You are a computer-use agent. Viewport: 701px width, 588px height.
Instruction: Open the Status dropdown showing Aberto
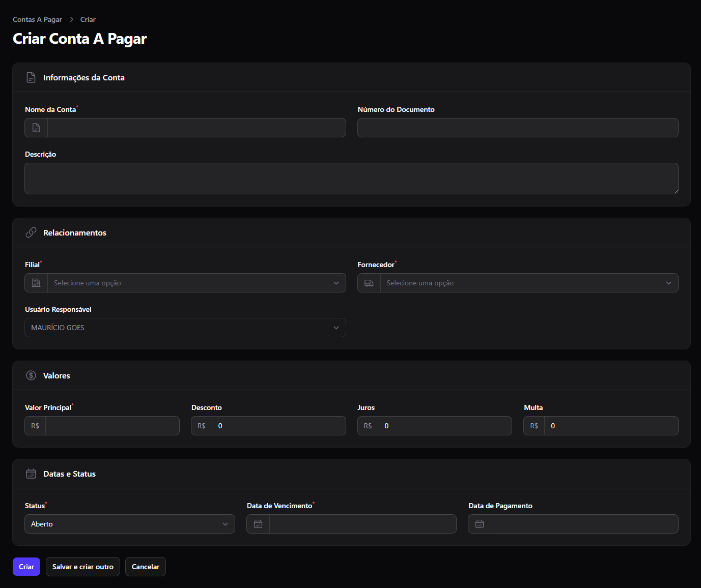coord(130,524)
